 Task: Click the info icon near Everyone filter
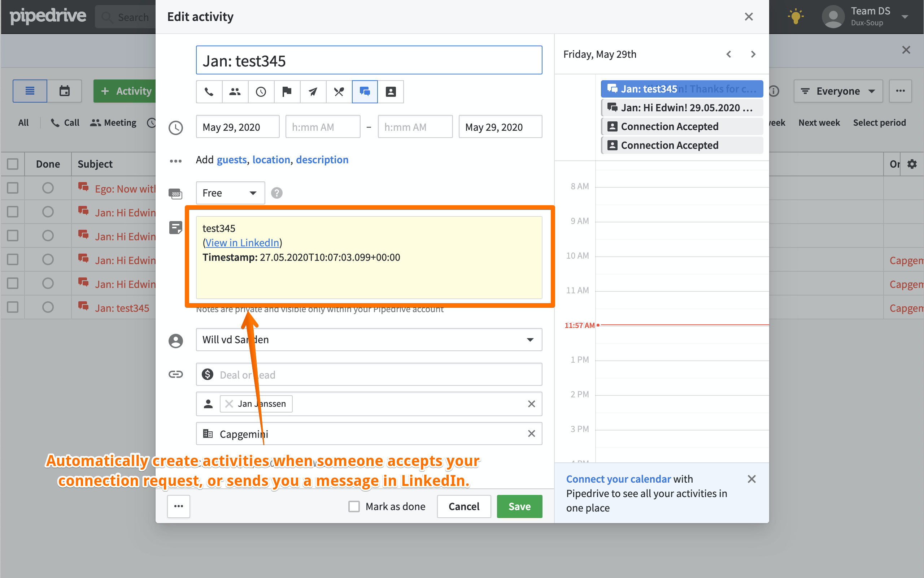coord(774,91)
